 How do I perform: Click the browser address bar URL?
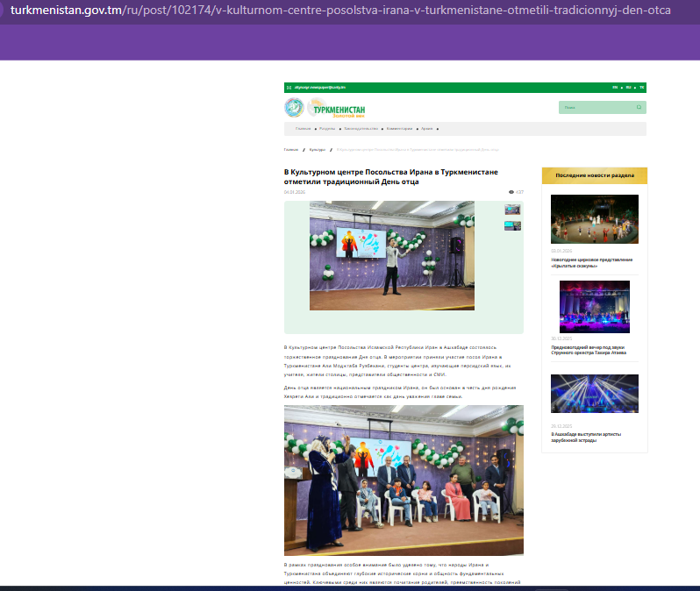[x=342, y=11]
